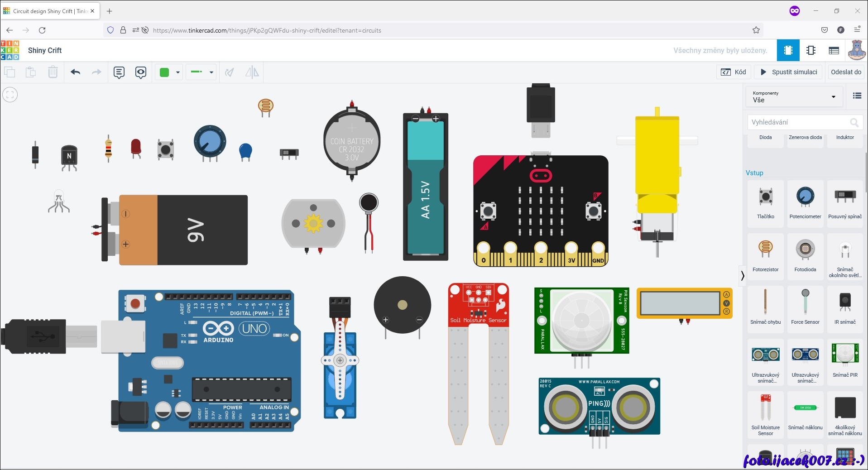The image size is (868, 470).
Task: Select the circuit view button
Action: 788,50
